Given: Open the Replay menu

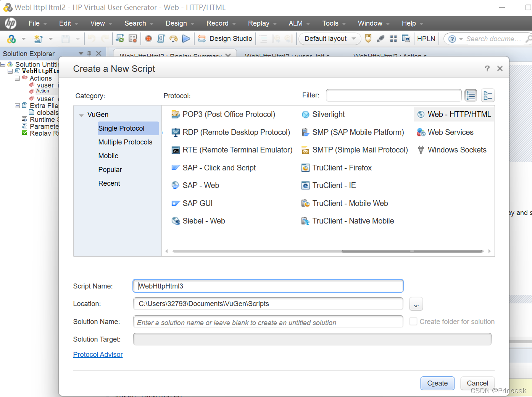Looking at the screenshot, I should coord(262,23).
